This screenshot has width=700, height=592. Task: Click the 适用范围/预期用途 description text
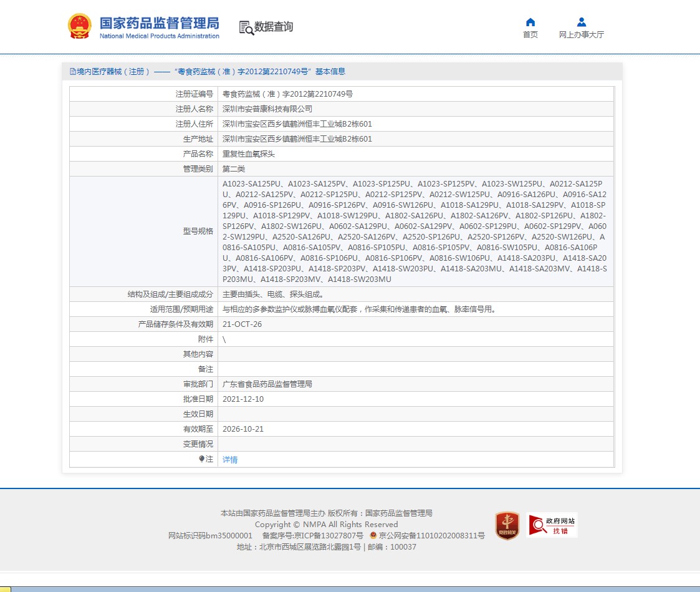click(x=360, y=309)
